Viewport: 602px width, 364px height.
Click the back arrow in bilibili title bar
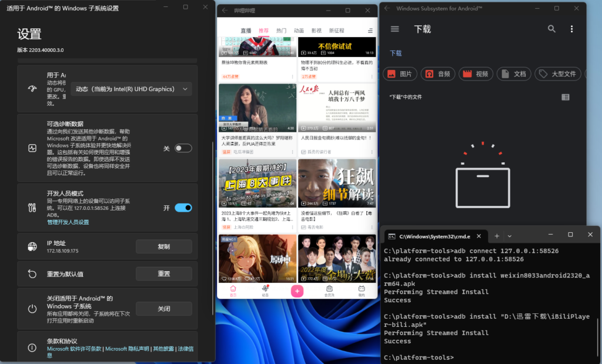click(x=225, y=11)
